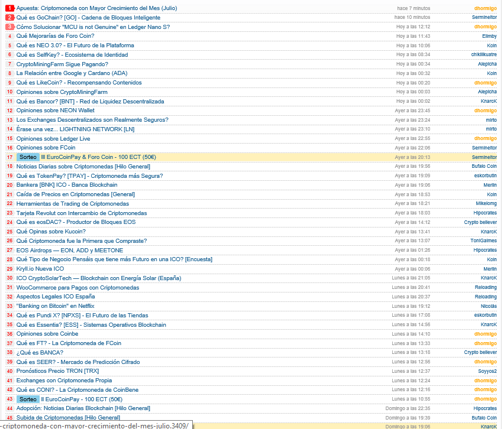Open 'Bankera [BNK] ICO - Banca Blockchain'
Screen dimensions: 504x429
click(67, 185)
